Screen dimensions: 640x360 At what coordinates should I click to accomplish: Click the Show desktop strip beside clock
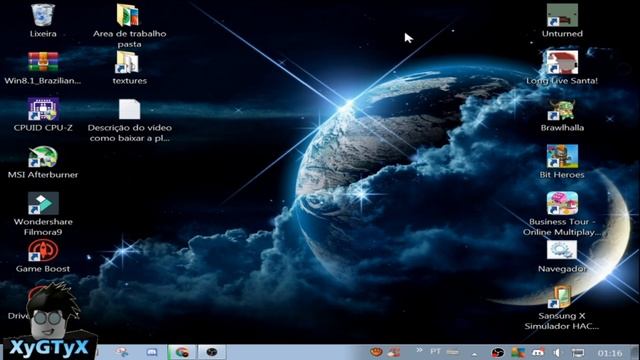pos(635,352)
